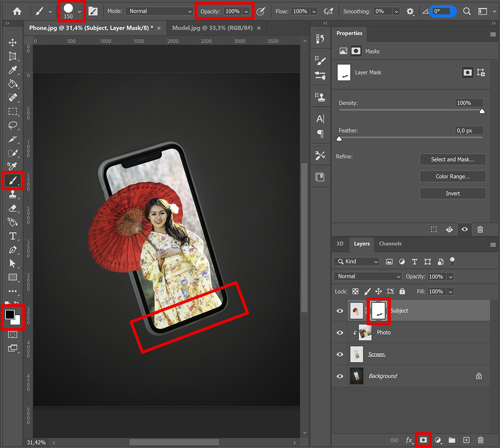Click the Add layer mask icon
This screenshot has width=500, height=448.
click(x=423, y=440)
